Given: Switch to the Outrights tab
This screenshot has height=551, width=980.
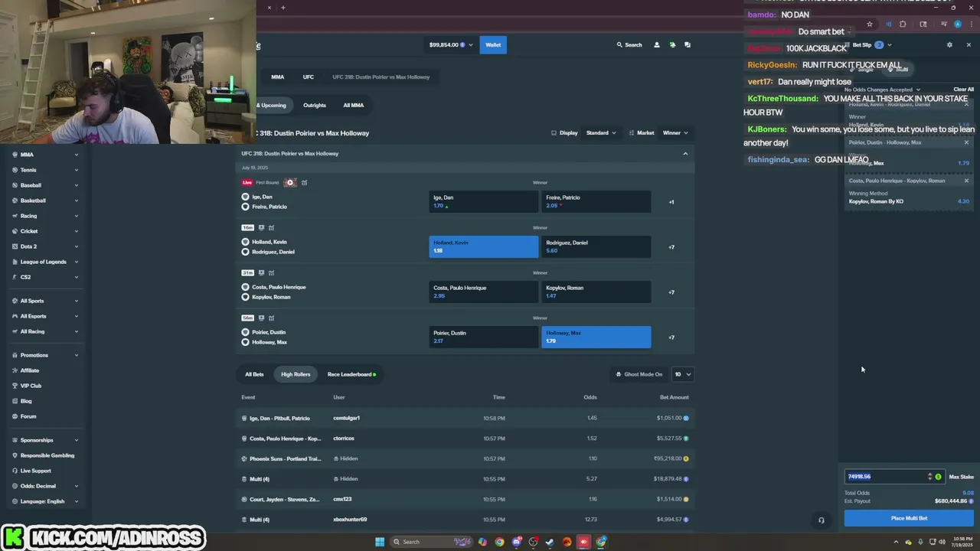Looking at the screenshot, I should point(315,106).
